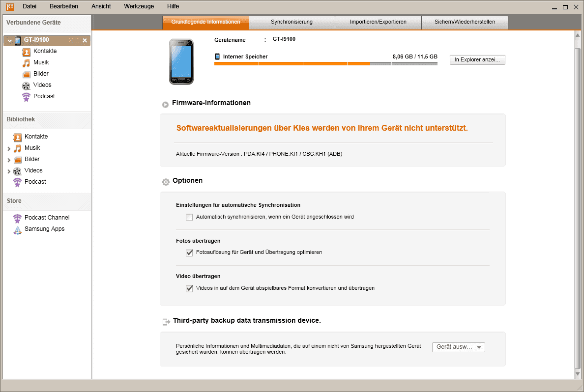
Task: Open the Gerät ausw... dropdown
Action: coord(459,347)
